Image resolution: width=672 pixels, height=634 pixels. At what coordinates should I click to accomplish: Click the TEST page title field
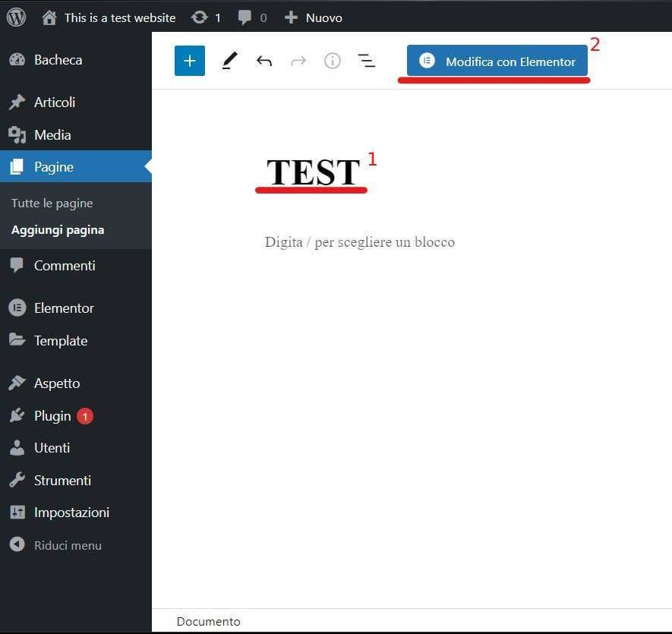313,172
